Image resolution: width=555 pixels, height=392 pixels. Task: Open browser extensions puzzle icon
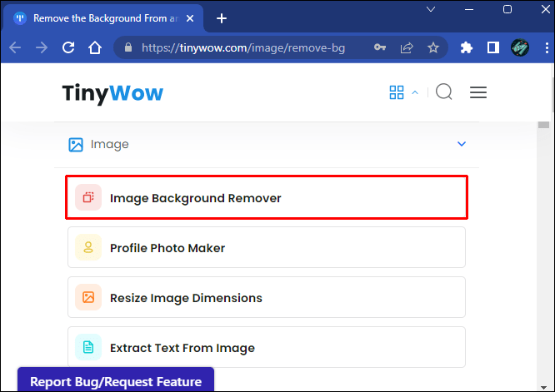click(x=467, y=48)
